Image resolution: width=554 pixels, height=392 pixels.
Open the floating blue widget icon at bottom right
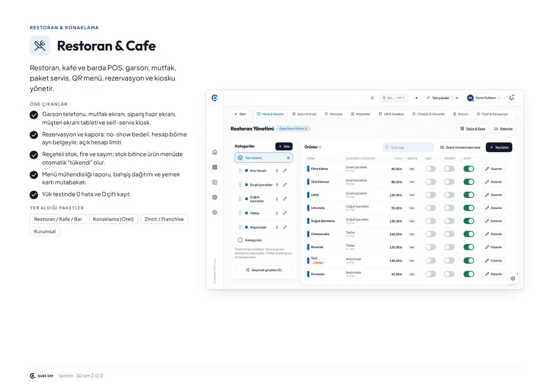coord(513,279)
